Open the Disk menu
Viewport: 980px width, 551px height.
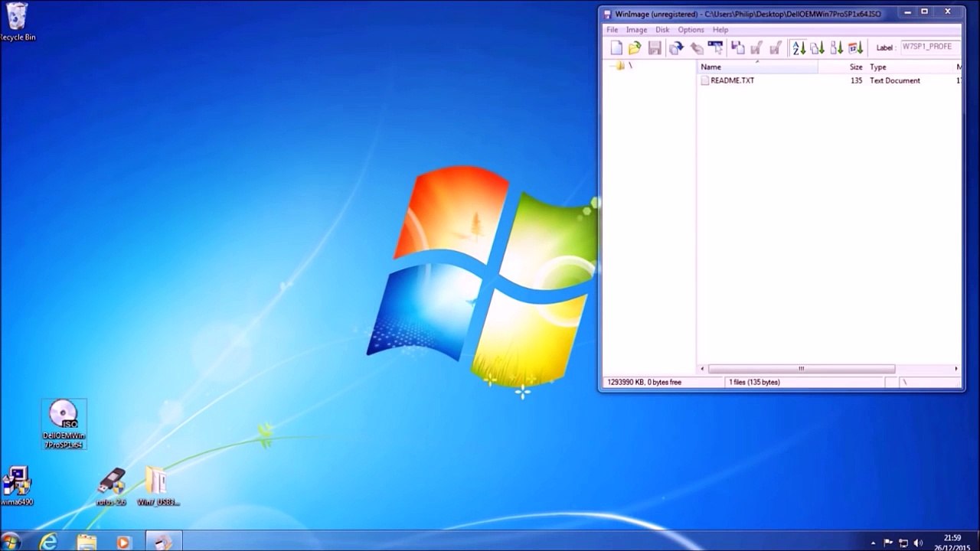[662, 30]
